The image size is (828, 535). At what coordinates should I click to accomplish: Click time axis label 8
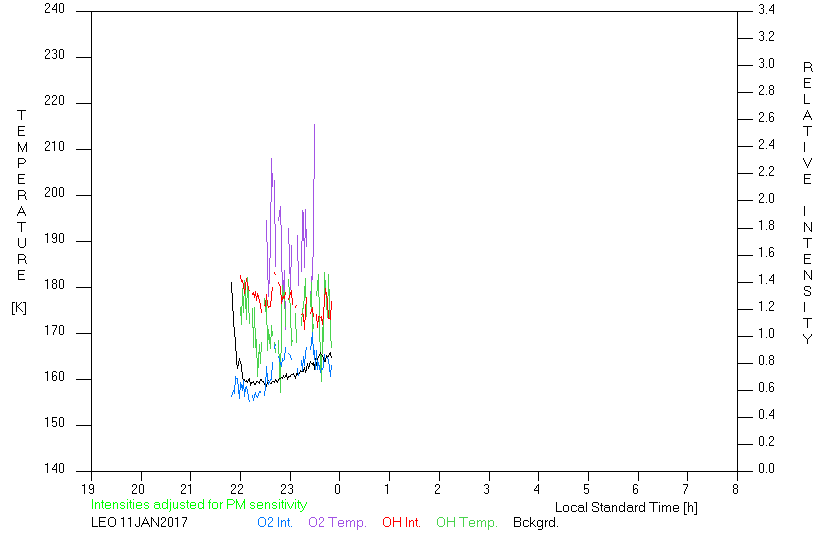(736, 489)
